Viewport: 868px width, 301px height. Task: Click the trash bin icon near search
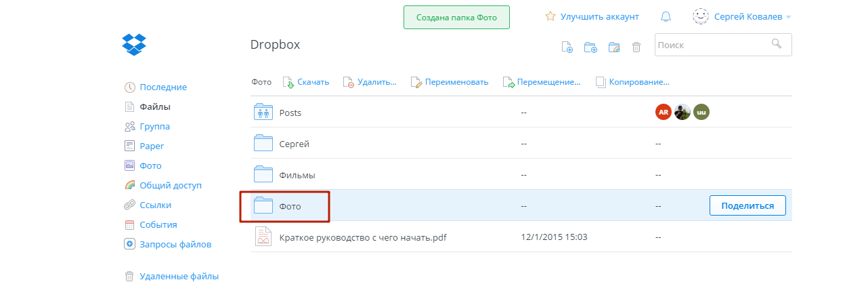(x=636, y=47)
